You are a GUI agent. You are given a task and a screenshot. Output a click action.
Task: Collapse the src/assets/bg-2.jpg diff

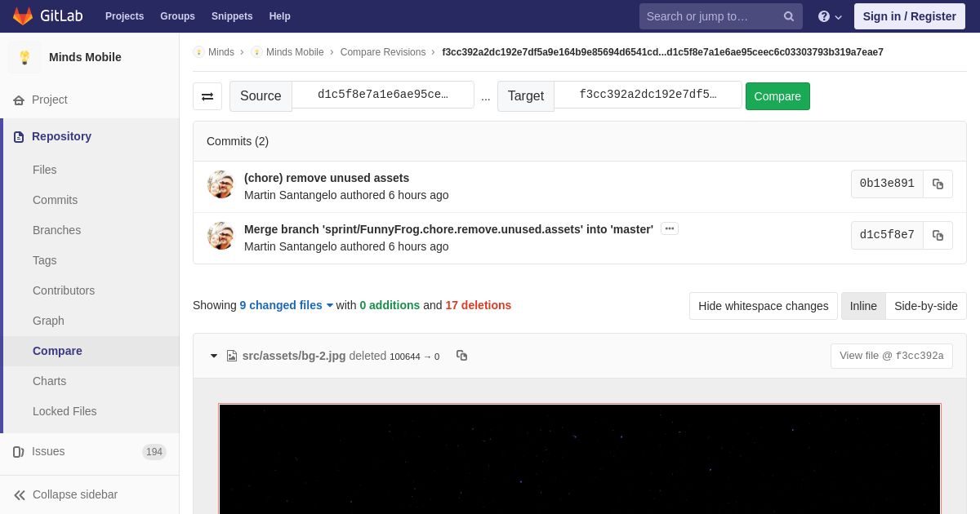[214, 356]
